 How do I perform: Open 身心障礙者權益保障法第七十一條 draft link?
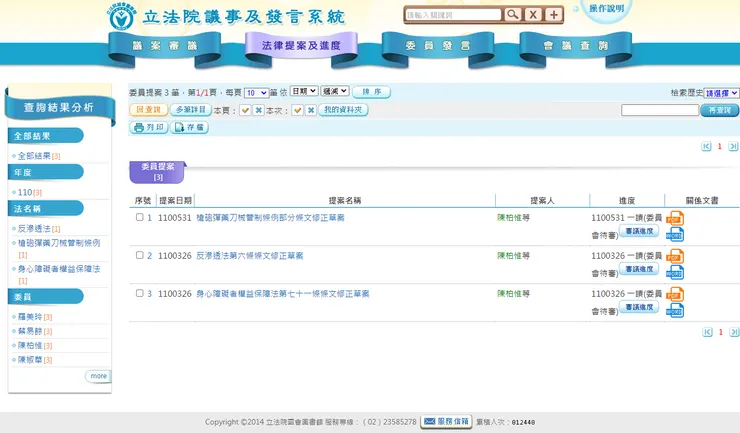283,294
